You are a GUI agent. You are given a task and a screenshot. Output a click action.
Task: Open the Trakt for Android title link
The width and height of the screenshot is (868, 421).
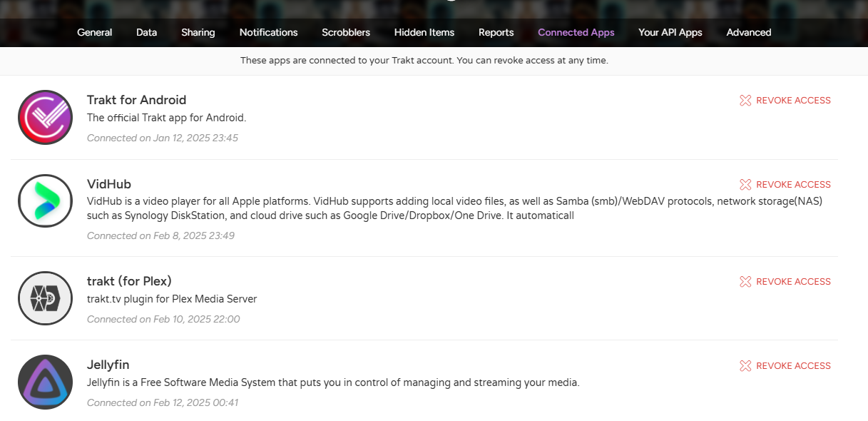pyautogui.click(x=136, y=100)
